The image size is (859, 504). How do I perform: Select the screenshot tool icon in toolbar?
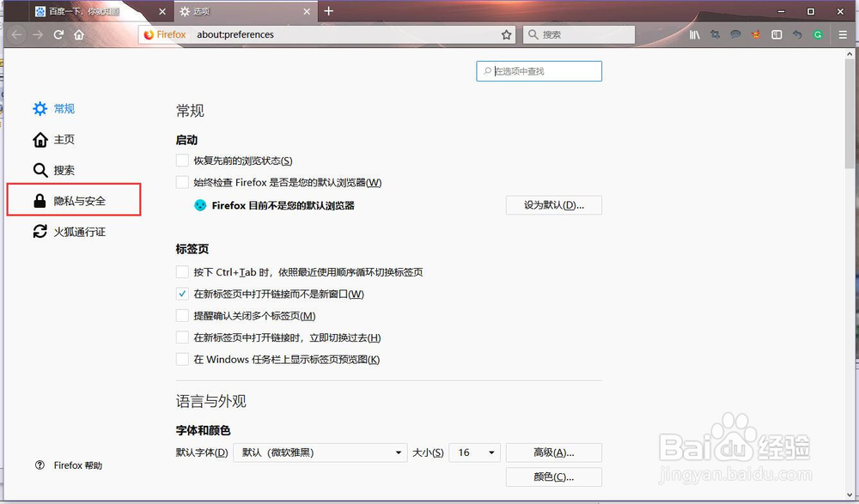coord(715,34)
